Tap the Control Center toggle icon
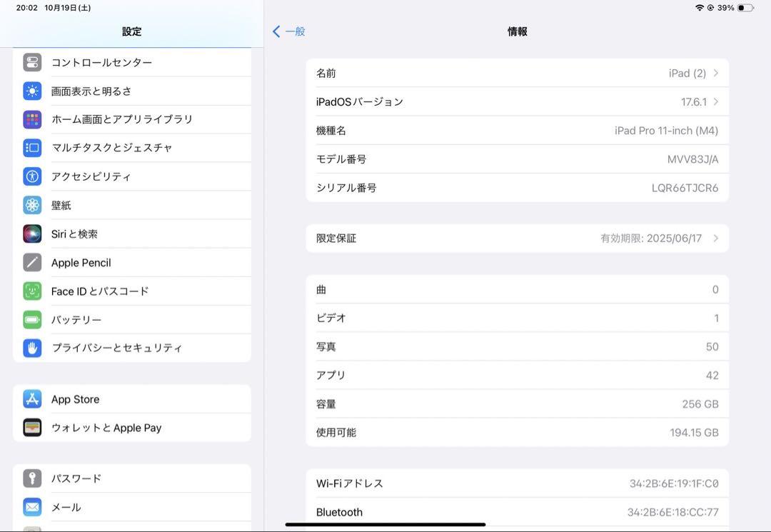Image resolution: width=771 pixels, height=532 pixels. (x=32, y=62)
